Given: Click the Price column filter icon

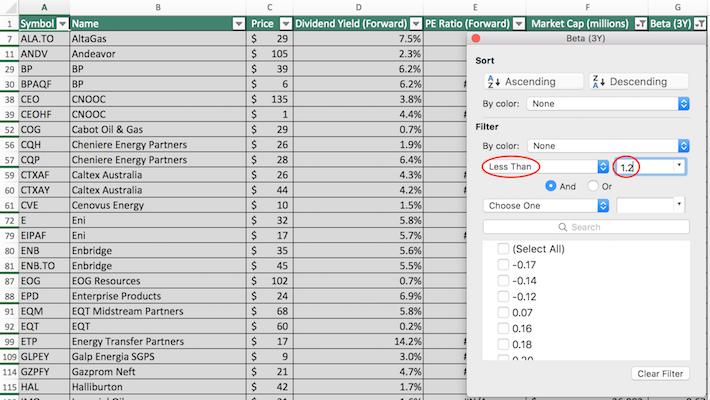Looking at the screenshot, I should point(285,22).
